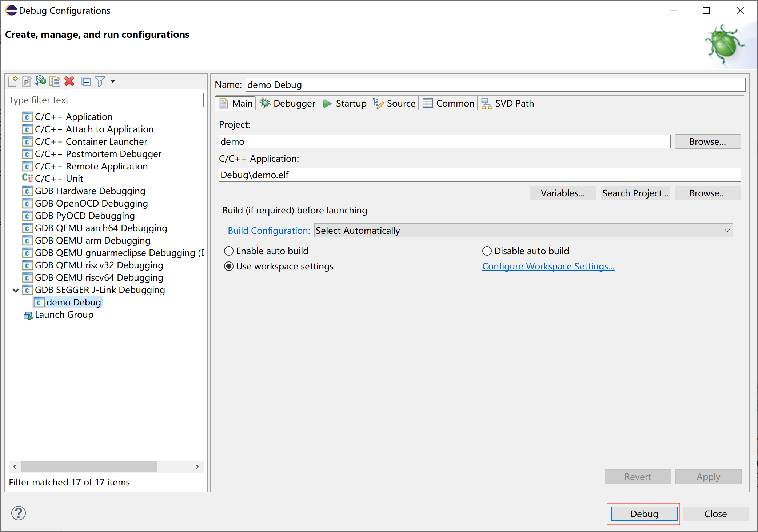758x532 pixels.
Task: Select Use workspace settings radio button
Action: click(x=229, y=266)
